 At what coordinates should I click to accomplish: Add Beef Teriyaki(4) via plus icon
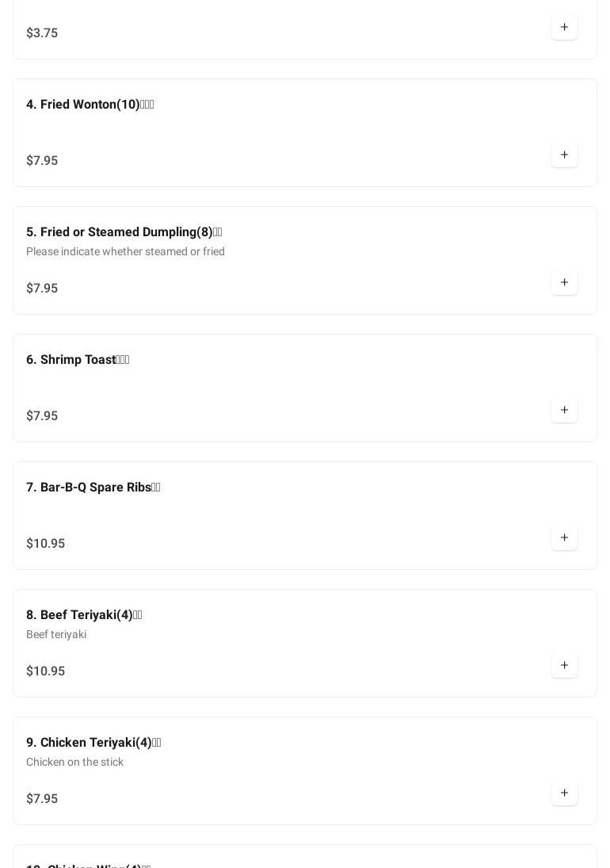tap(564, 666)
